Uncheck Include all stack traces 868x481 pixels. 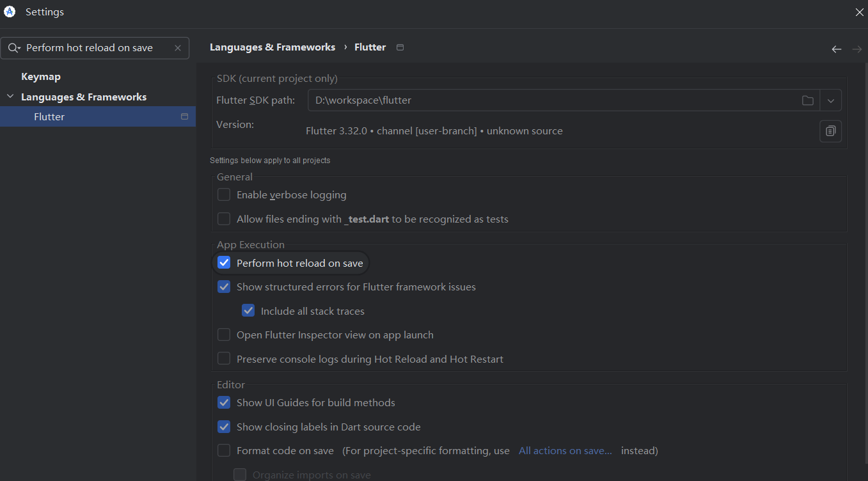pos(248,311)
